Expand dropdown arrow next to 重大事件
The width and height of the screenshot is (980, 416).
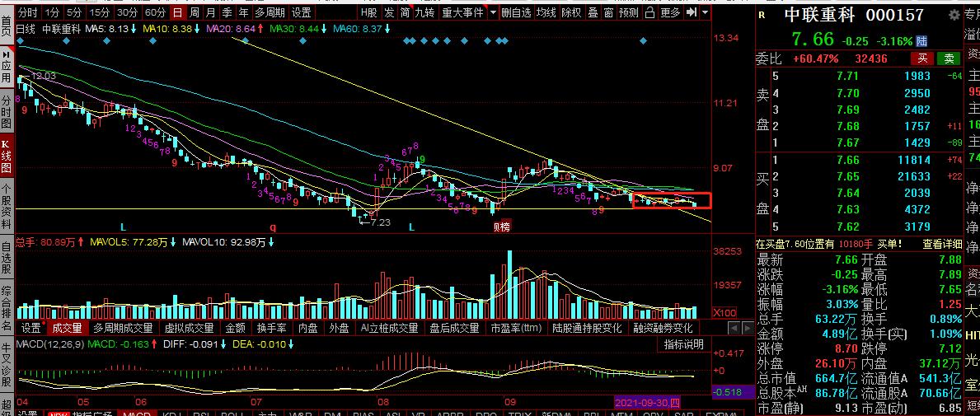tap(493, 12)
